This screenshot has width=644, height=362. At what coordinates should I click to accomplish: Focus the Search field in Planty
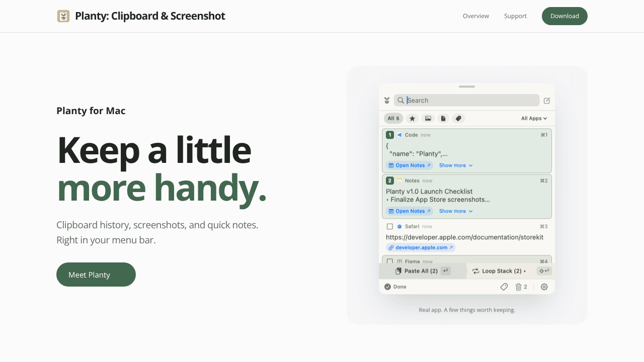click(466, 100)
